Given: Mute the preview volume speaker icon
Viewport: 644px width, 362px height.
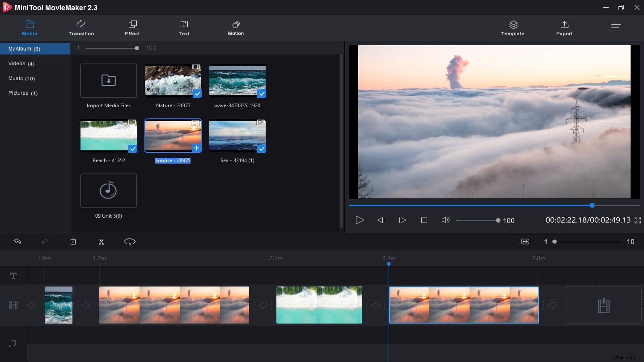Looking at the screenshot, I should [445, 220].
